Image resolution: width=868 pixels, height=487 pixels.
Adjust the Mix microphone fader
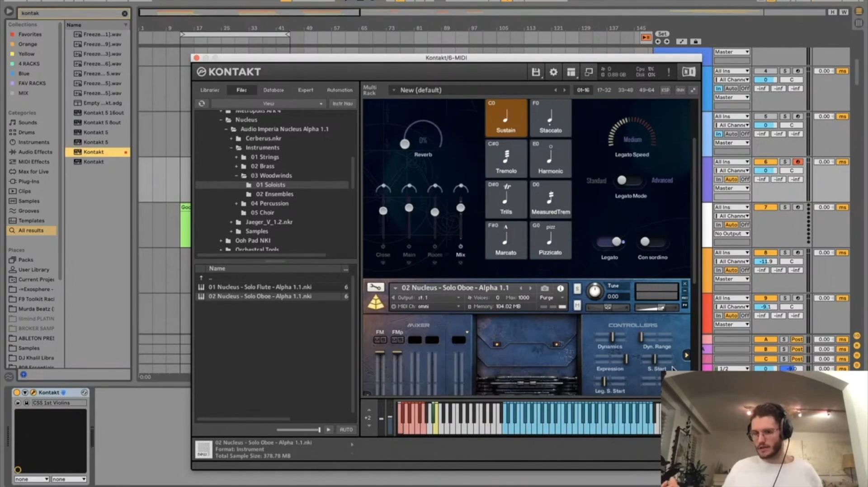pos(461,208)
